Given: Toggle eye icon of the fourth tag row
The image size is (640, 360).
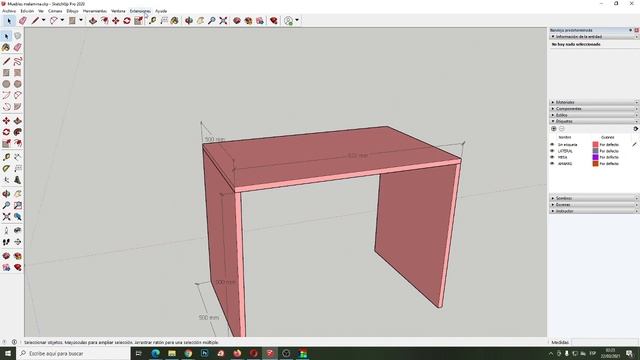Looking at the screenshot, I should point(552,164).
